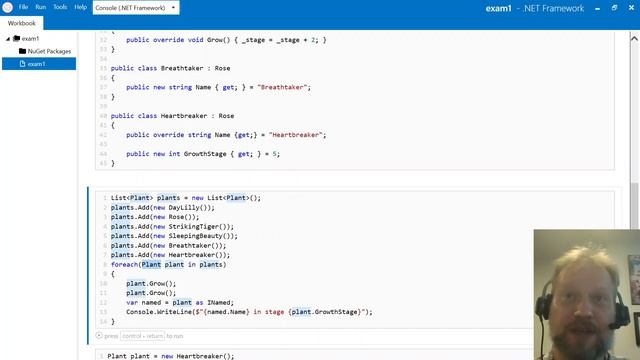Viewport: 640px width, 360px height.
Task: Click the exam1 document file icon
Action: coord(22,64)
